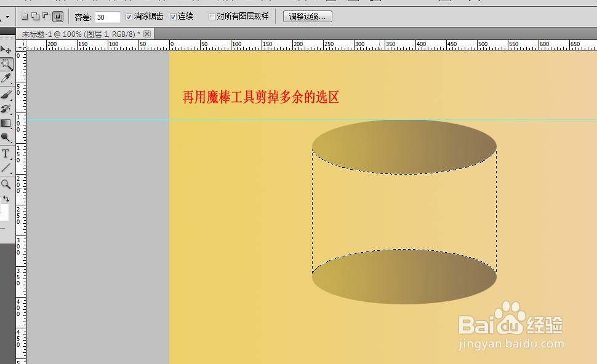Enable the 对所有图层取样 checkbox
The height and width of the screenshot is (364, 597).
pyautogui.click(x=212, y=16)
